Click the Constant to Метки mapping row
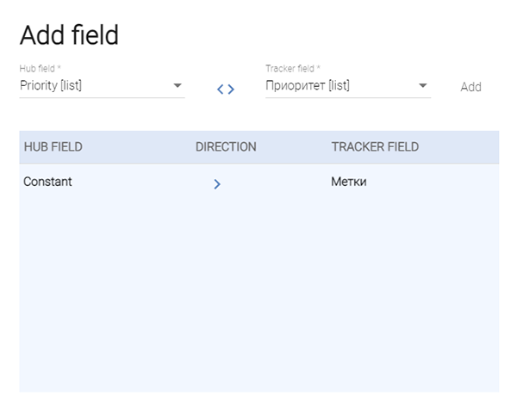 tap(276, 182)
